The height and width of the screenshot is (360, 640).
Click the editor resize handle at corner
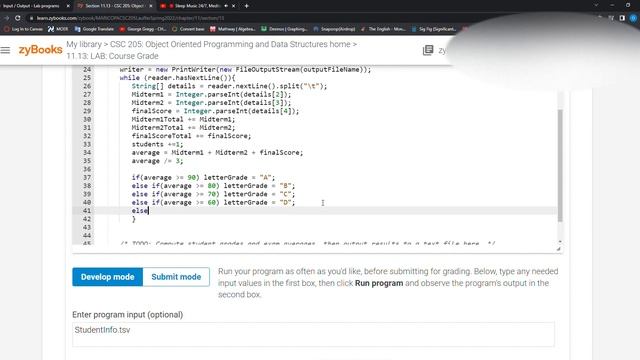point(558,249)
